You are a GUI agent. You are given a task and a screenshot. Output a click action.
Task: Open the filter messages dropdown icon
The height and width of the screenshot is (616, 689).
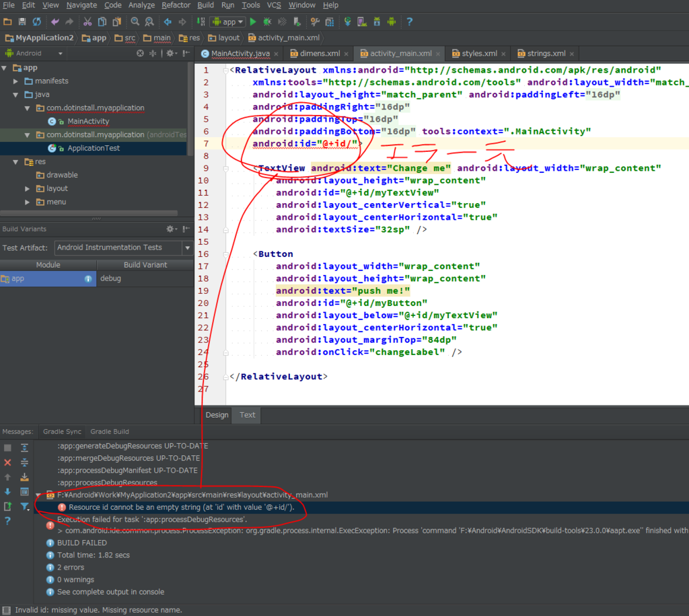tap(25, 506)
